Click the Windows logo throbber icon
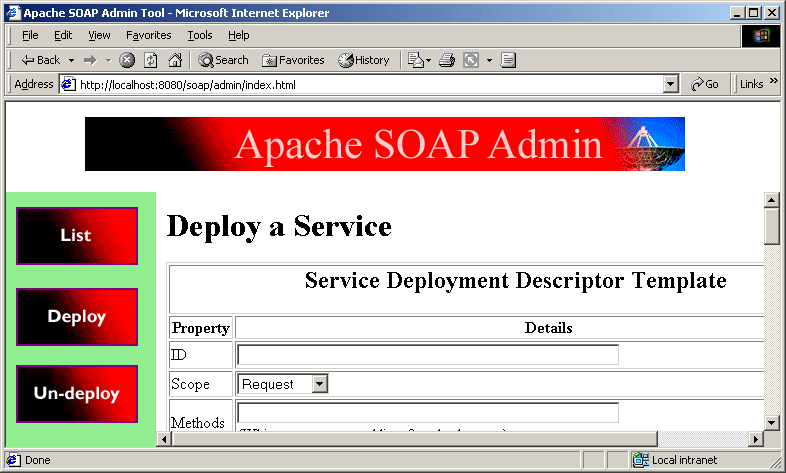 (x=760, y=36)
